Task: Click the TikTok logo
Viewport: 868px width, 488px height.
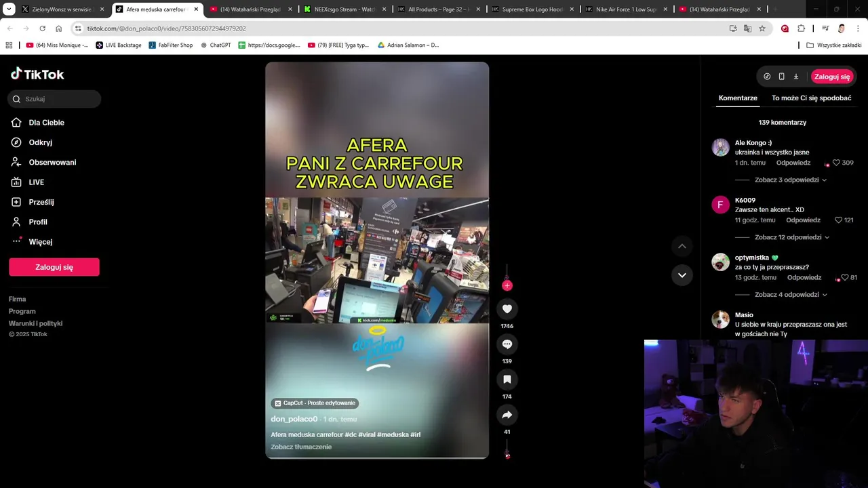Action: tap(37, 74)
